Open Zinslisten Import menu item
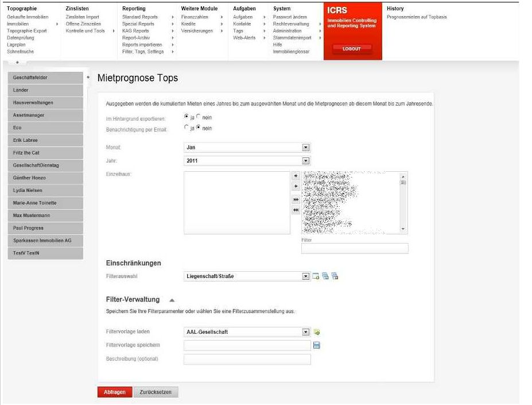 pyautogui.click(x=83, y=17)
